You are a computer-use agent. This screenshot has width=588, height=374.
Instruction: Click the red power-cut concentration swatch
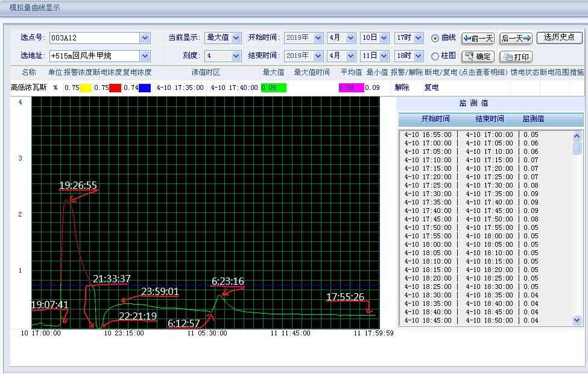(x=115, y=87)
